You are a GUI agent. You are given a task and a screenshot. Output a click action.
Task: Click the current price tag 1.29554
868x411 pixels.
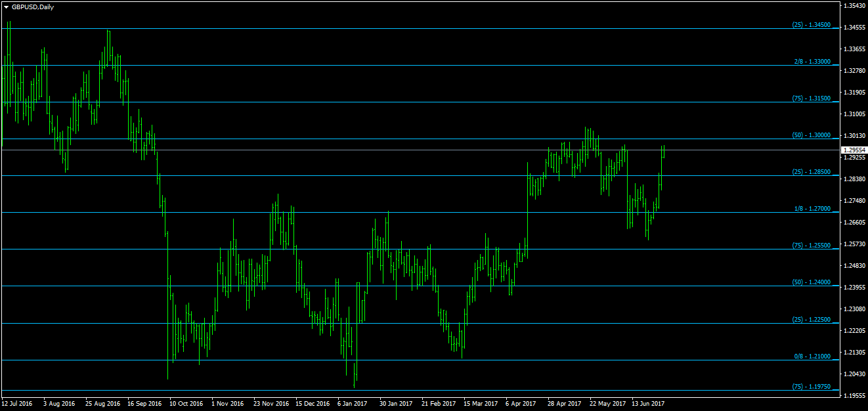[x=853, y=150]
